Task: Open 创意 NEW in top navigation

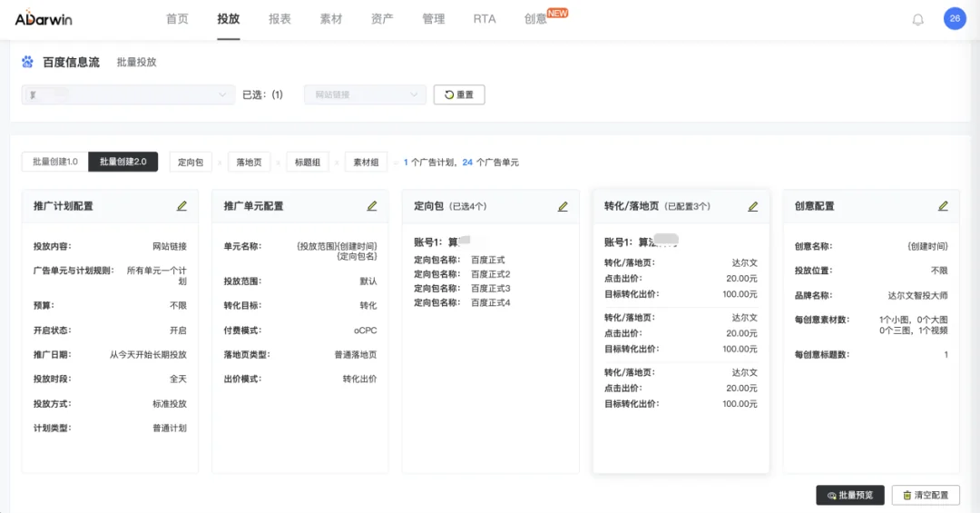Action: 545,17
